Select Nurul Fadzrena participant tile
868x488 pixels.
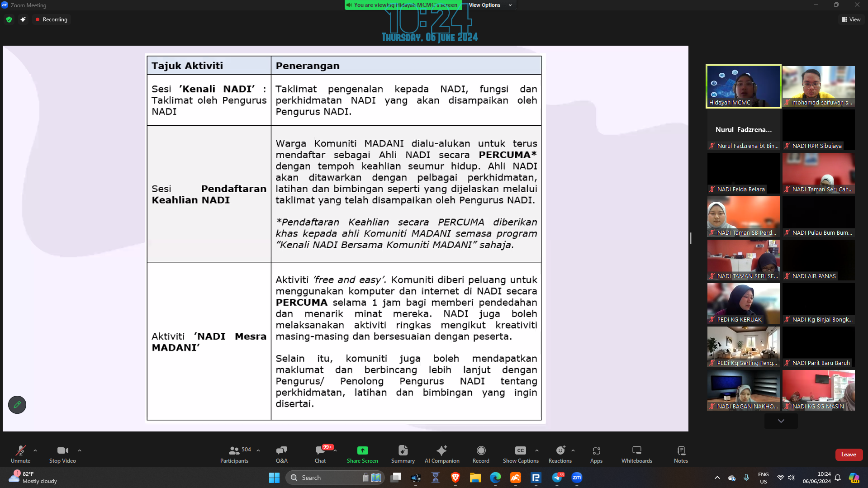coord(743,129)
